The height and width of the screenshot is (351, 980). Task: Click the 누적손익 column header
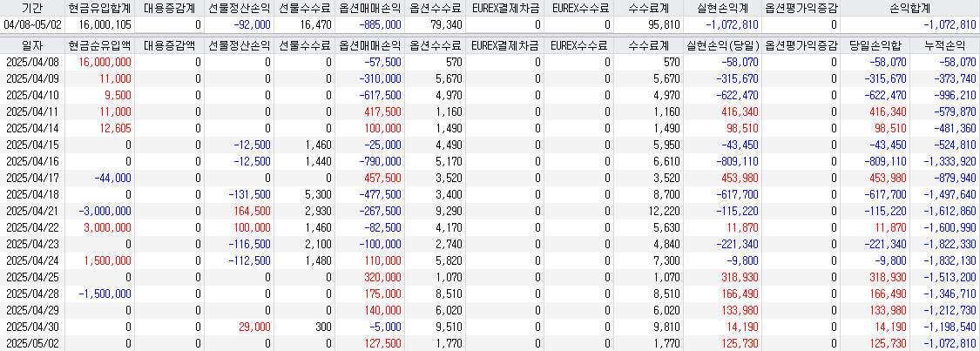944,45
